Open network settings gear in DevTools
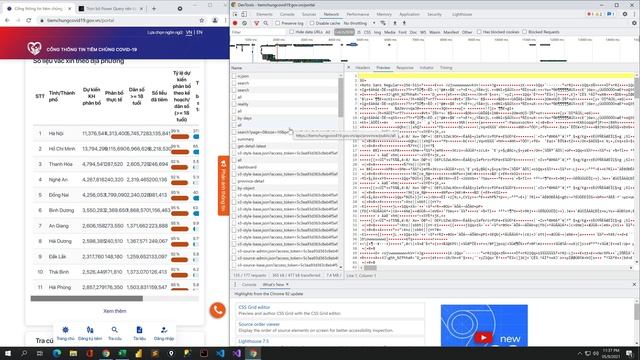The image size is (640, 360). (x=634, y=23)
